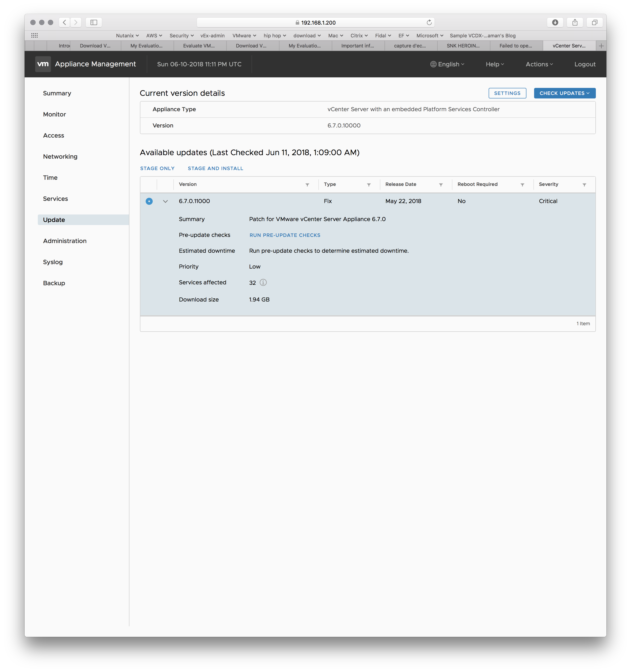Switch to the capture d'ec... tab
This screenshot has width=631, height=672.
(x=411, y=46)
